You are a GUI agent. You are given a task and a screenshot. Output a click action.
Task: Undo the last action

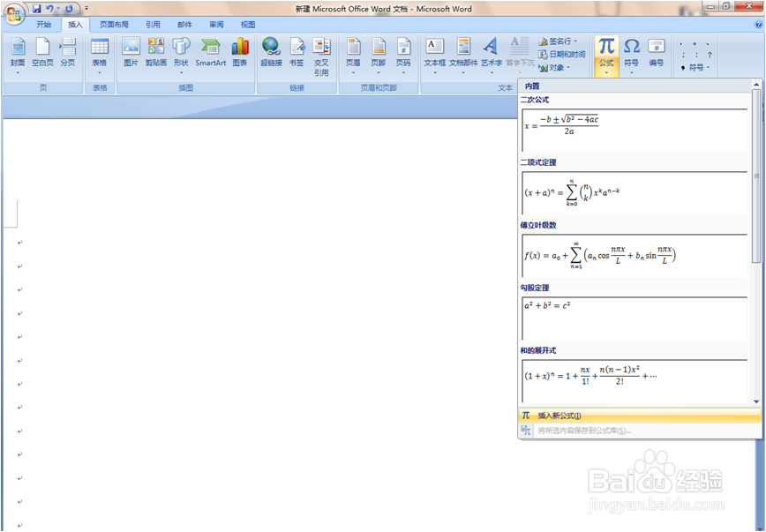pos(49,8)
